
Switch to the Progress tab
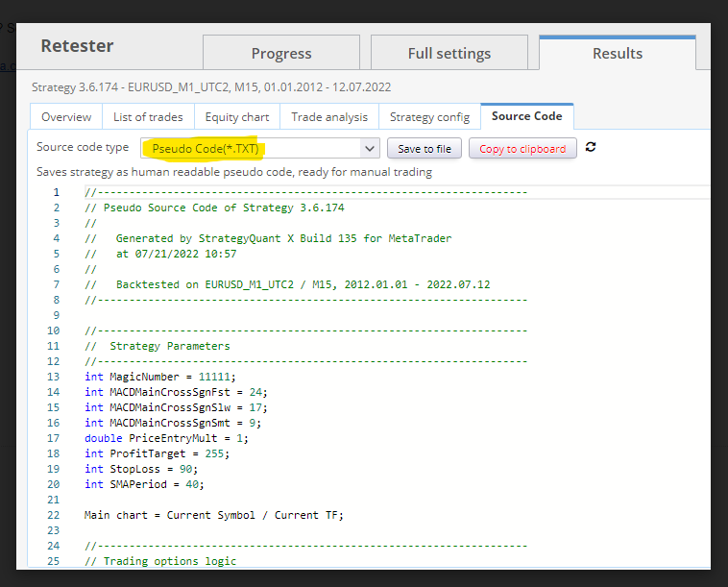pos(281,54)
